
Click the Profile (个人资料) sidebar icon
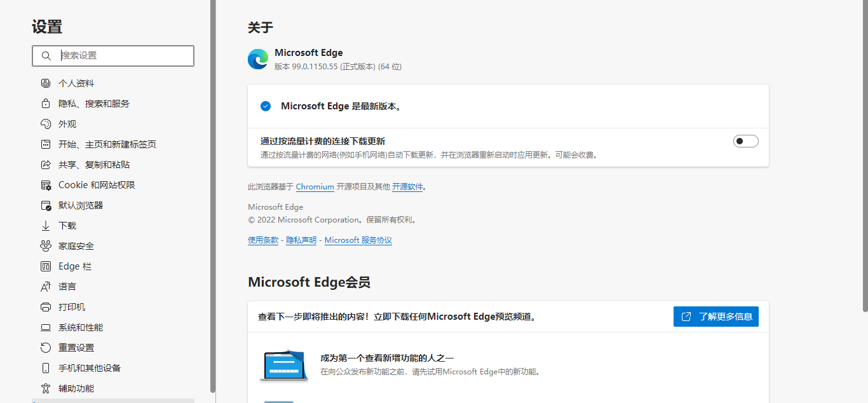46,83
